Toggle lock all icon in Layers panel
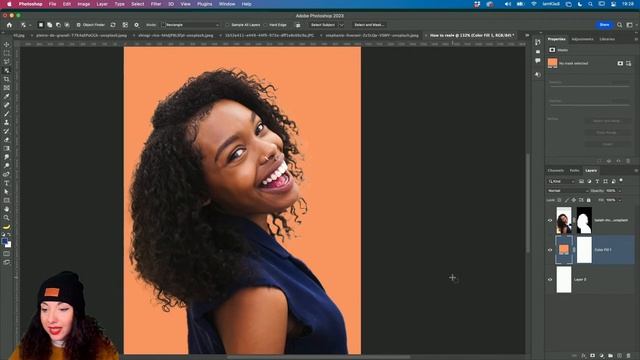This screenshot has height=360, width=640. point(589,200)
